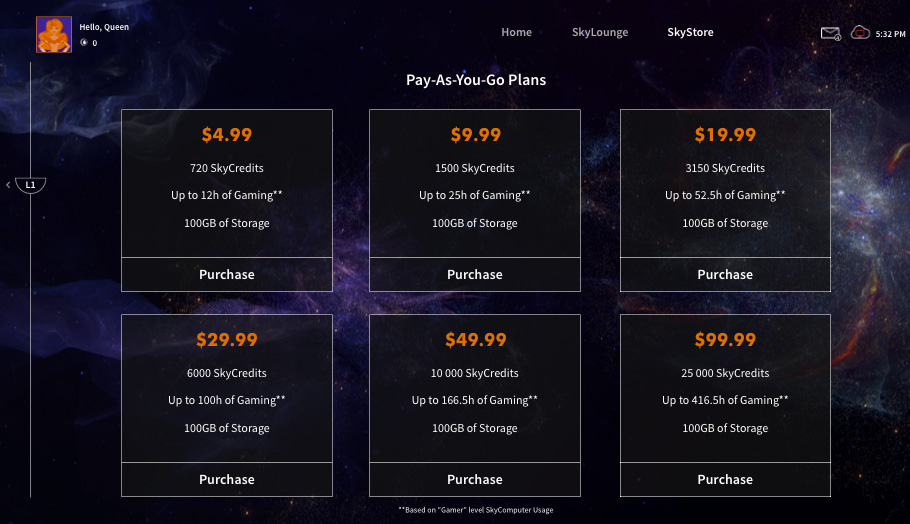The width and height of the screenshot is (910, 524).
Task: Click the cloud computer status icon
Action: pos(860,32)
